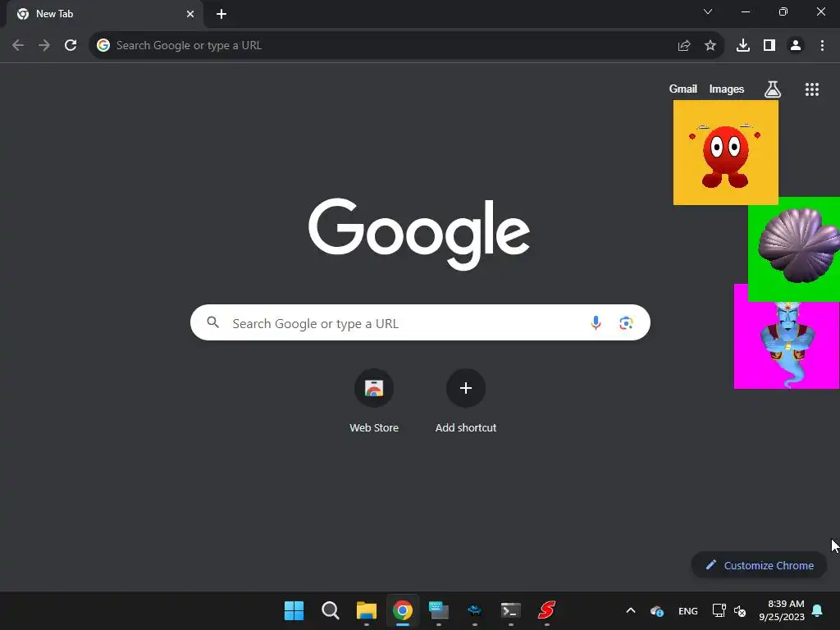Start voice search with microphone icon
This screenshot has height=630, width=840.
pos(596,323)
